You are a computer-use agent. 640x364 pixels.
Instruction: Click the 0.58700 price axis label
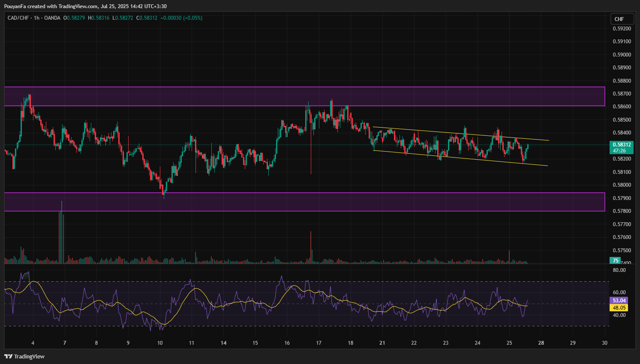click(x=622, y=94)
